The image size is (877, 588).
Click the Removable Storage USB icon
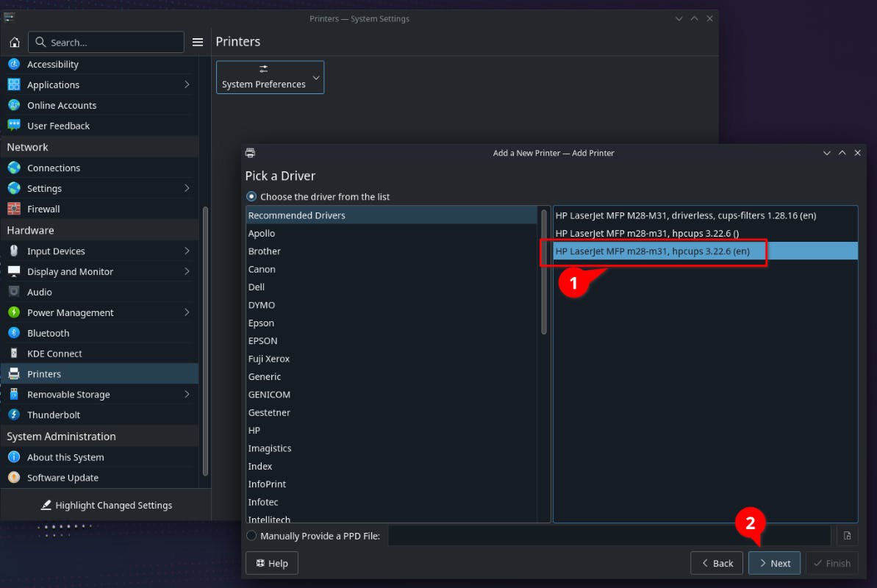pyautogui.click(x=14, y=394)
